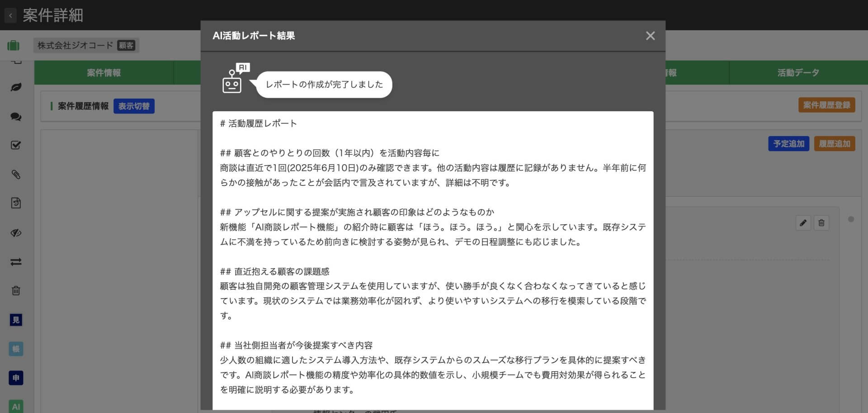Click the 表示切替 button
The width and height of the screenshot is (868, 413).
[x=134, y=106]
